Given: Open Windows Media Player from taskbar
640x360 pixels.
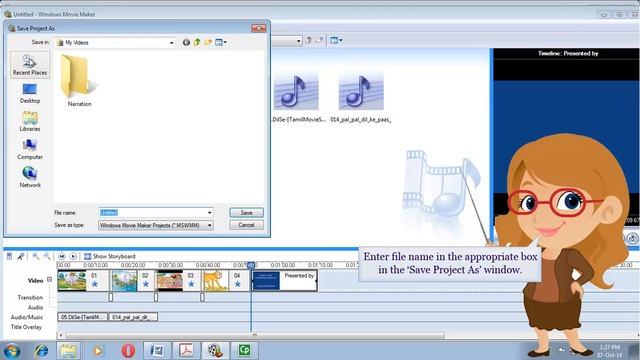Looking at the screenshot, I should (x=98, y=350).
